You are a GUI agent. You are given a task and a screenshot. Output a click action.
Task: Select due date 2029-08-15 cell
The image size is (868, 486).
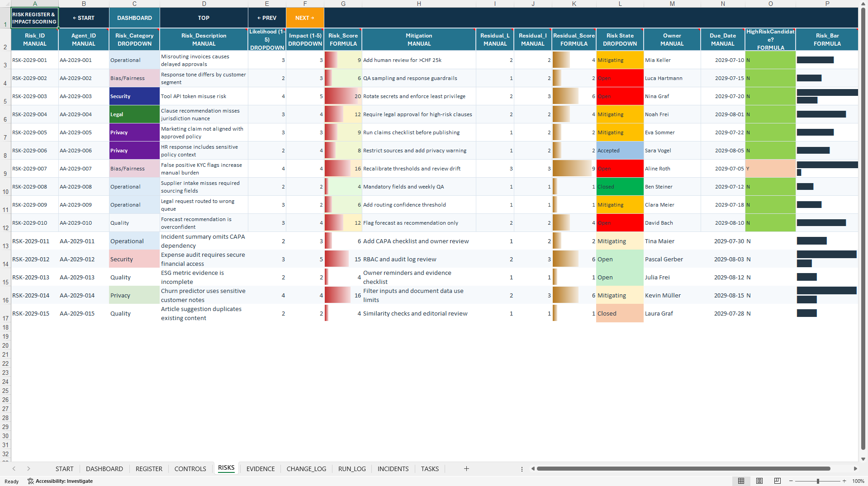(722, 295)
